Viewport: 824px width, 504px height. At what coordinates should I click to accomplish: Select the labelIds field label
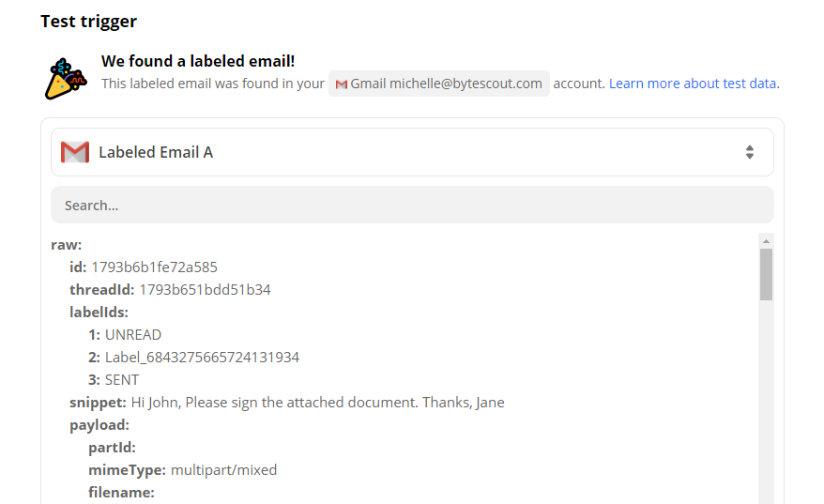(99, 313)
